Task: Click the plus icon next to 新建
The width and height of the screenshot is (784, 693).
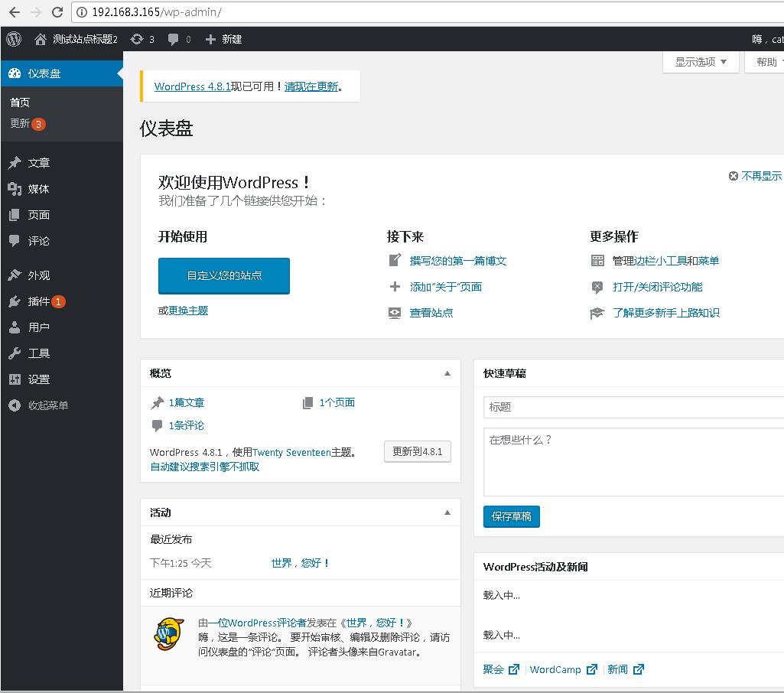Action: (210, 39)
